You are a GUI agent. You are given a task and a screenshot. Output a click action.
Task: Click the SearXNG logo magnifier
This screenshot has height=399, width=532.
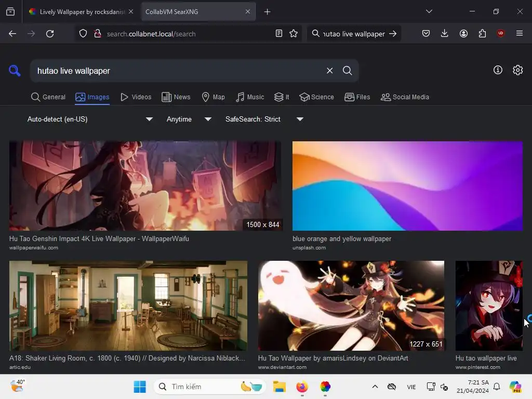[15, 71]
